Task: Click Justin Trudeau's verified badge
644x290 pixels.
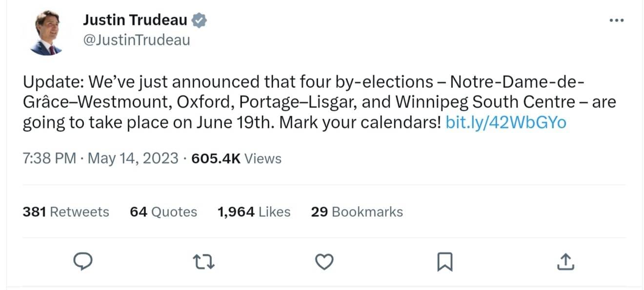Action: coord(198,20)
